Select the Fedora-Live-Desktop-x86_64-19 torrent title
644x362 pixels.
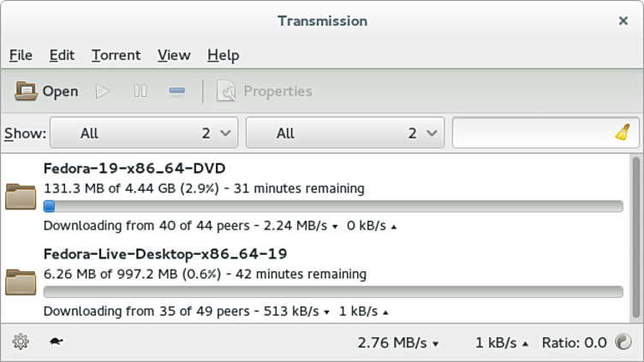coord(164,253)
